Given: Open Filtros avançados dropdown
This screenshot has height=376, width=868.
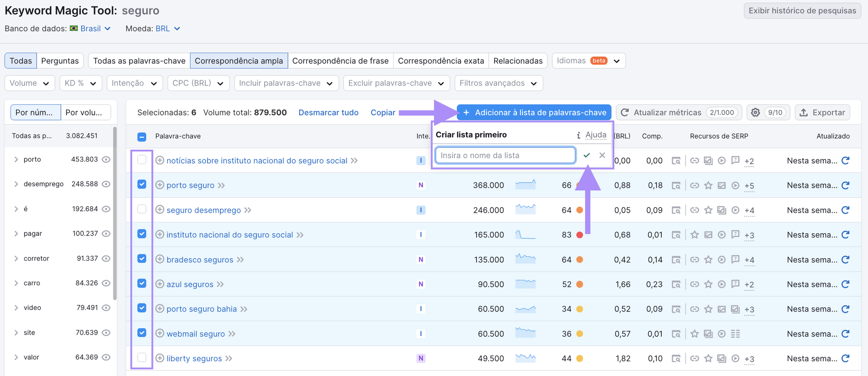Looking at the screenshot, I should (498, 83).
